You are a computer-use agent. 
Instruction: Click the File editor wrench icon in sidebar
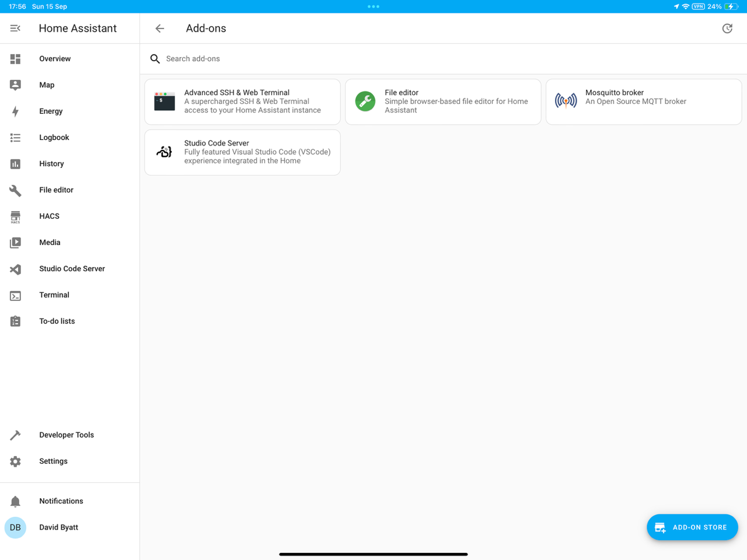point(15,190)
